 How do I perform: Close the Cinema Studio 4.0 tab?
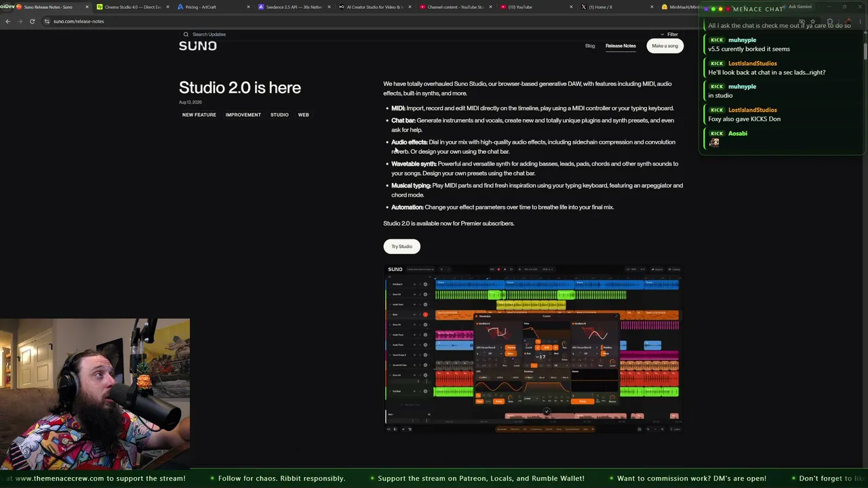click(167, 7)
